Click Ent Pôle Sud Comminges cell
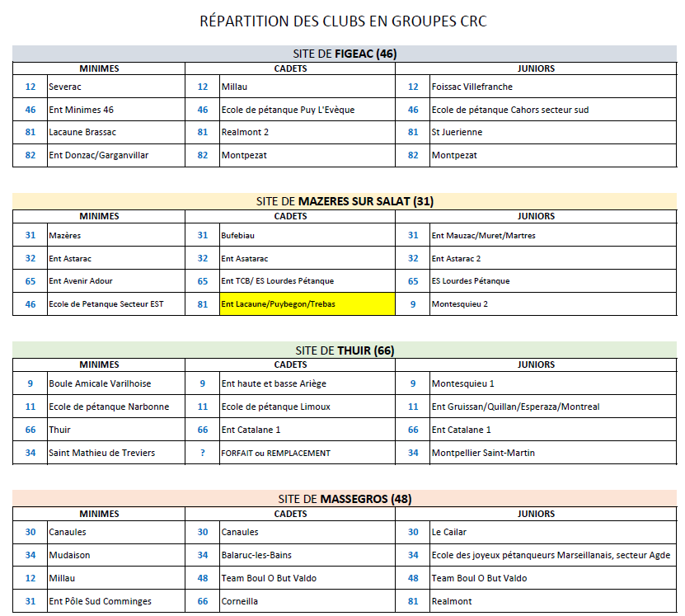The image size is (685, 616). [115, 601]
